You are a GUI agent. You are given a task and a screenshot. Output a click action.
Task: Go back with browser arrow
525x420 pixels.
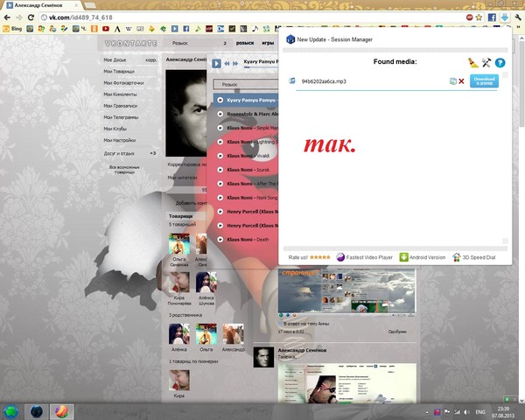pyautogui.click(x=7, y=17)
